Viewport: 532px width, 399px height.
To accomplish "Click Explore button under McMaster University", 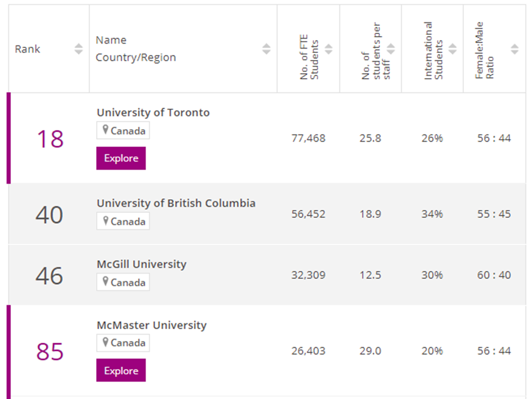I will click(x=121, y=371).
